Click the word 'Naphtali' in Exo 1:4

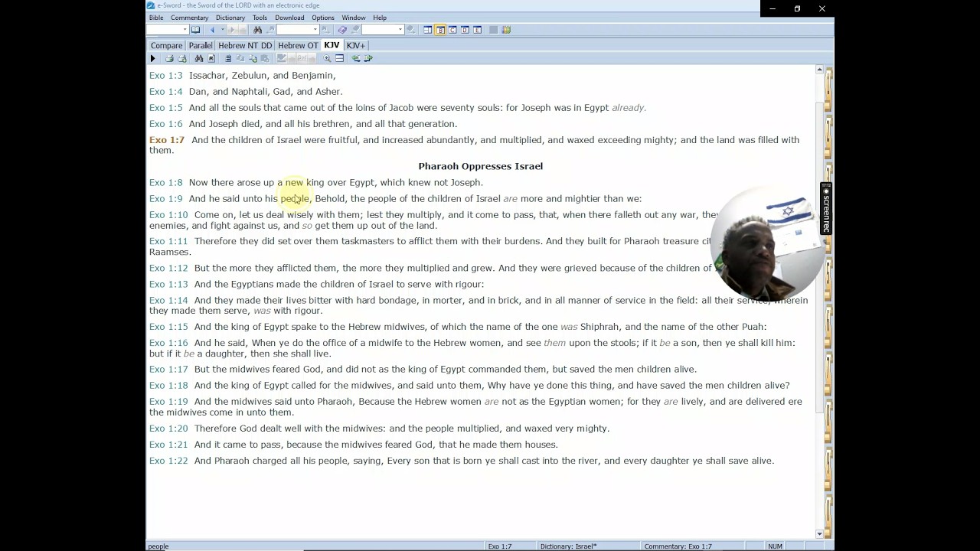pyautogui.click(x=250, y=92)
